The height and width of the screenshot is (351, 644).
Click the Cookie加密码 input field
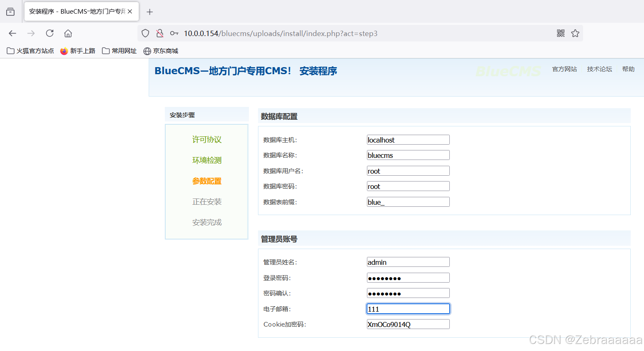(408, 324)
